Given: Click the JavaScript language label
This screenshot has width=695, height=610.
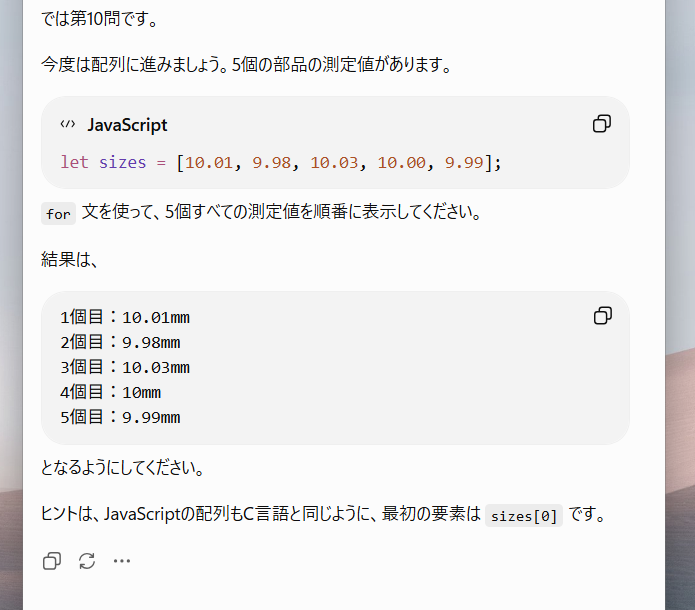Looking at the screenshot, I should pyautogui.click(x=127, y=125).
